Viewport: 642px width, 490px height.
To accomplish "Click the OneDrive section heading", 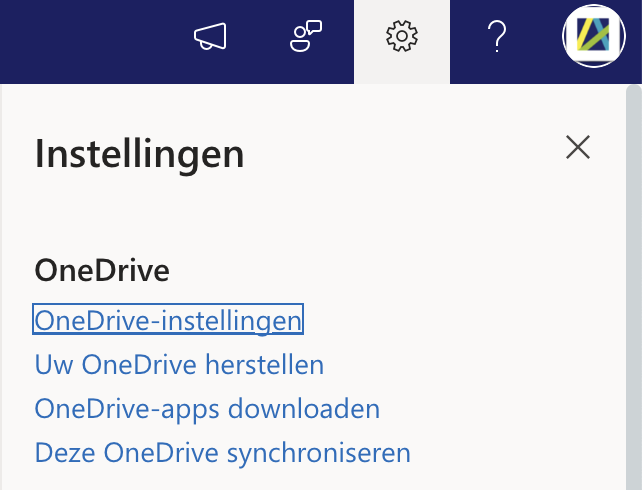I will click(102, 270).
